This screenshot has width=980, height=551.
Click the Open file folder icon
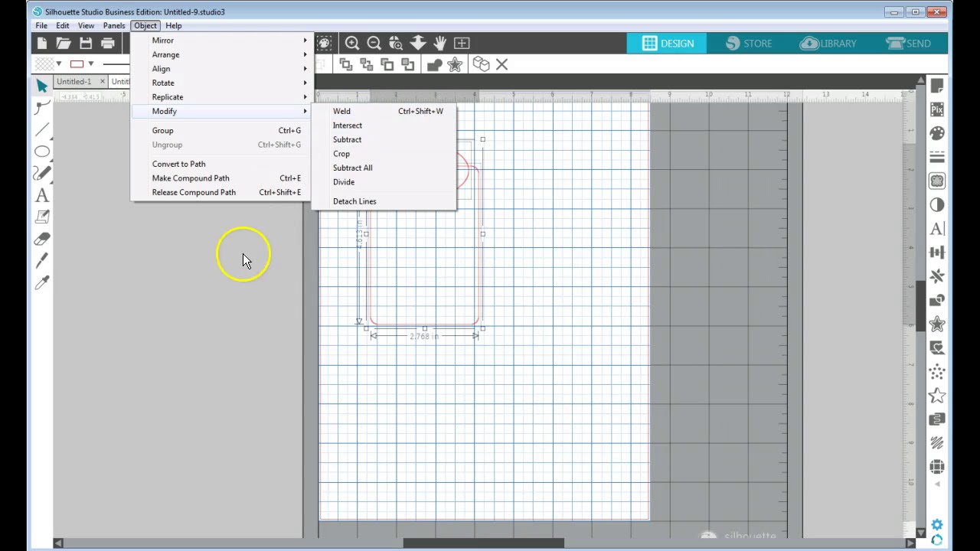coord(64,44)
